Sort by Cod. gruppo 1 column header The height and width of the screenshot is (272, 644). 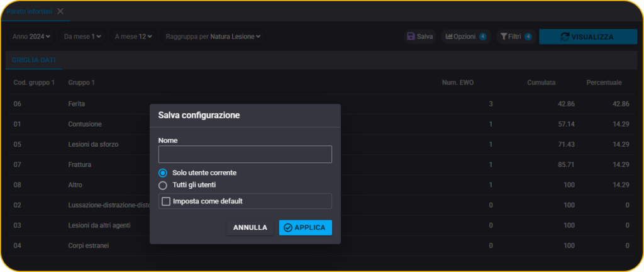point(34,82)
